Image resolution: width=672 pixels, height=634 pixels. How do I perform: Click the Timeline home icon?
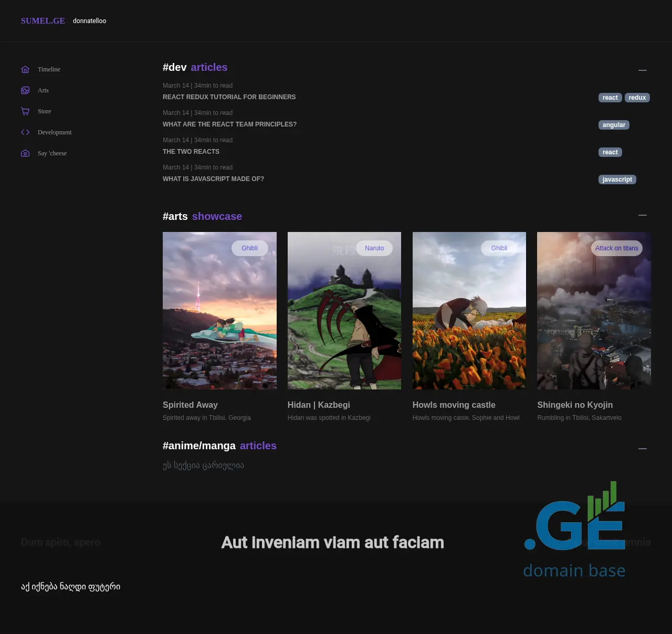click(25, 69)
